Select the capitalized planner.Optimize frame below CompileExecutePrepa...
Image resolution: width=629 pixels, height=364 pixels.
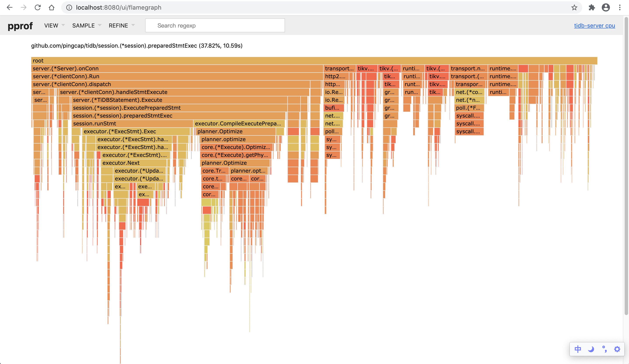(x=236, y=131)
